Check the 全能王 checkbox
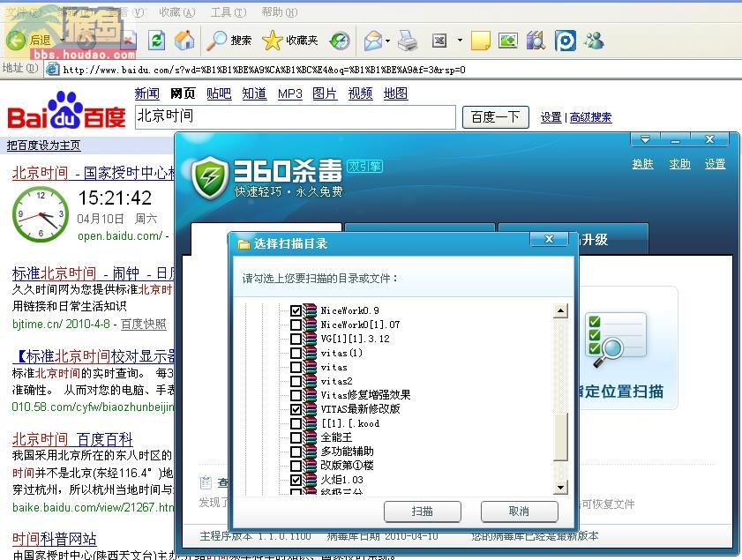742x560 pixels. (296, 437)
